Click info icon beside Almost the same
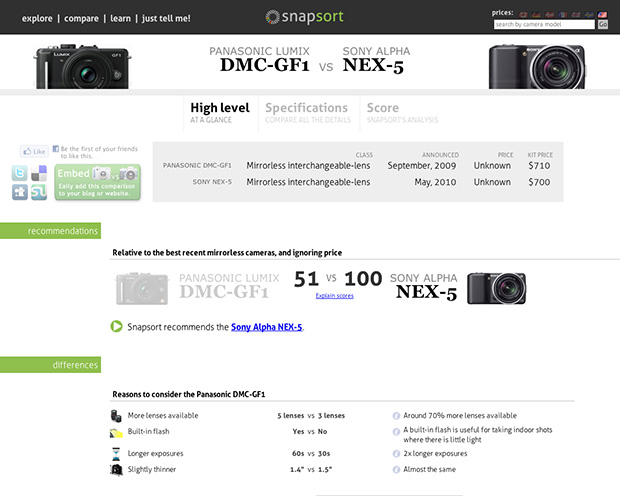This screenshot has height=496, width=620. pos(396,469)
